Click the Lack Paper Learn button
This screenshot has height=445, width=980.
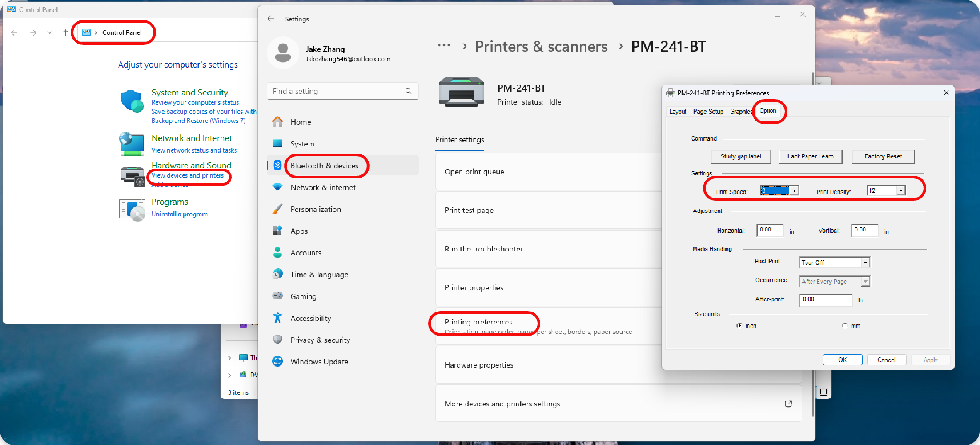[811, 156]
